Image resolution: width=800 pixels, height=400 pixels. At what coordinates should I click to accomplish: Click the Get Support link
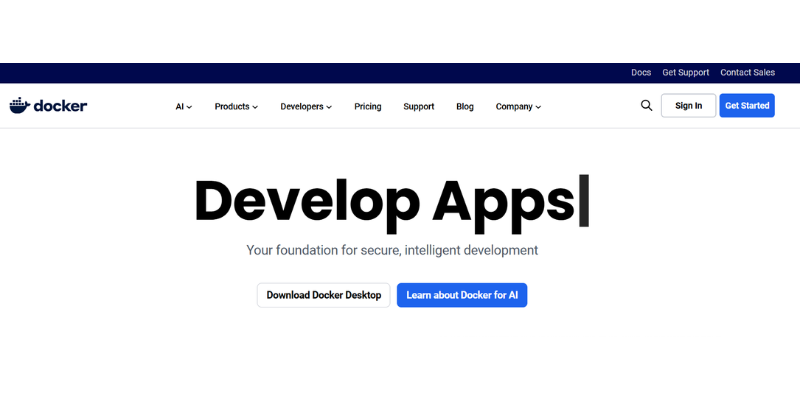coord(685,73)
